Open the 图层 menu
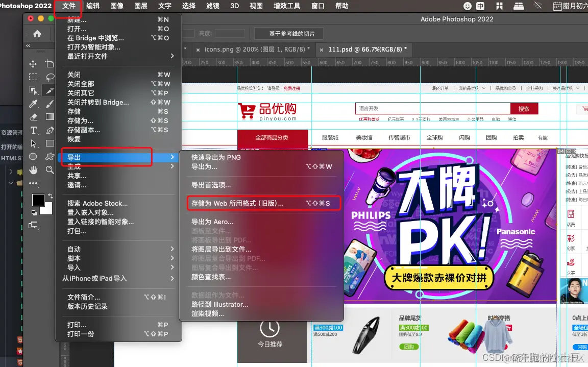This screenshot has height=367, width=588. [x=141, y=6]
